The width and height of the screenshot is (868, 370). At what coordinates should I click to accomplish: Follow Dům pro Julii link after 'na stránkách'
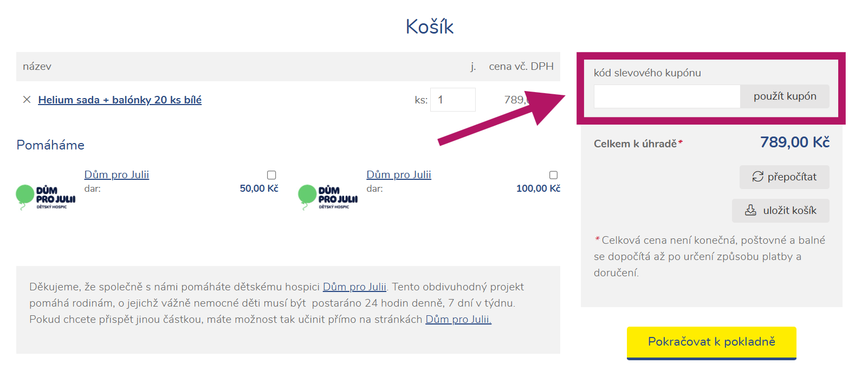458,319
